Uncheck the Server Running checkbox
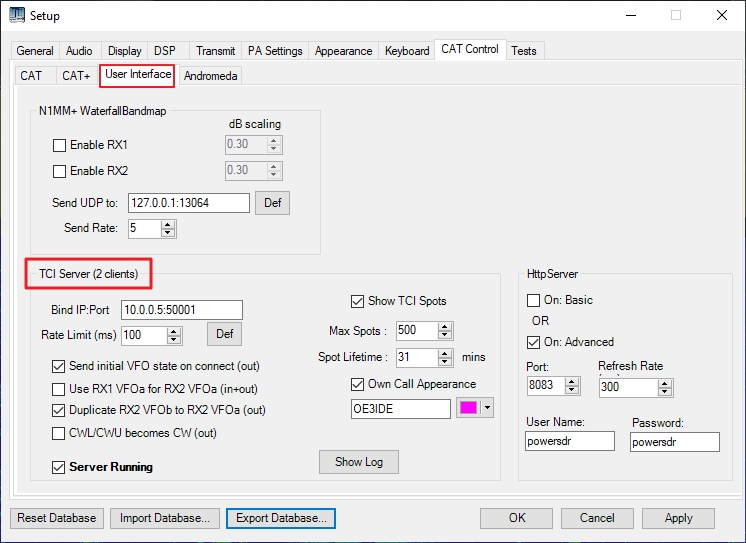746x543 pixels. coord(58,467)
